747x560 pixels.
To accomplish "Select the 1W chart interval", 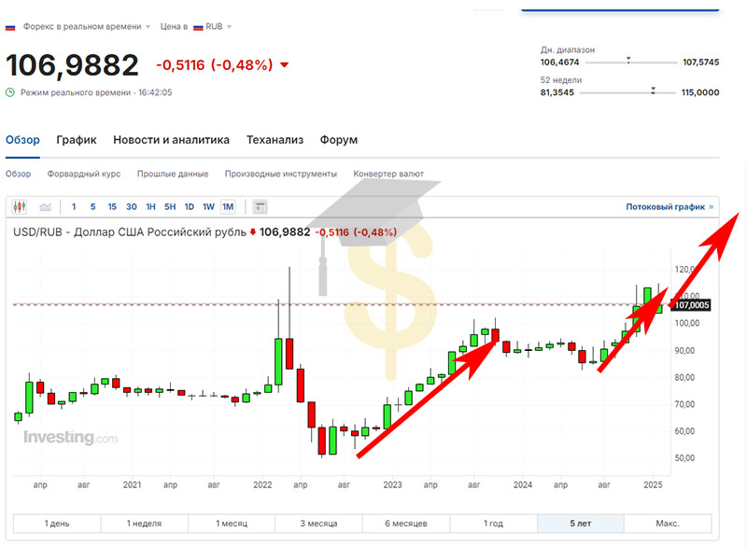I will [208, 206].
